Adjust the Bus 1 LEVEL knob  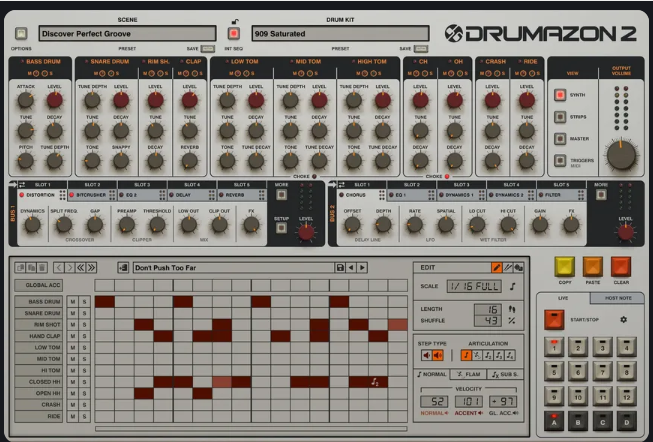(306, 232)
